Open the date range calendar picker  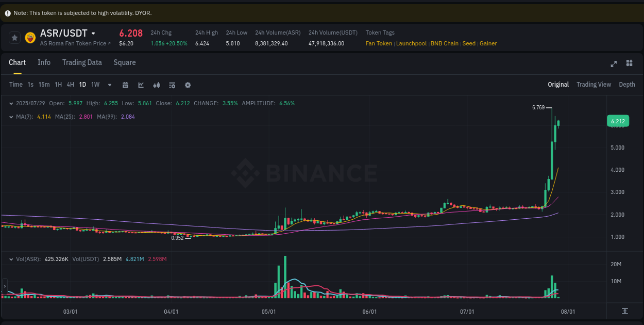point(125,84)
